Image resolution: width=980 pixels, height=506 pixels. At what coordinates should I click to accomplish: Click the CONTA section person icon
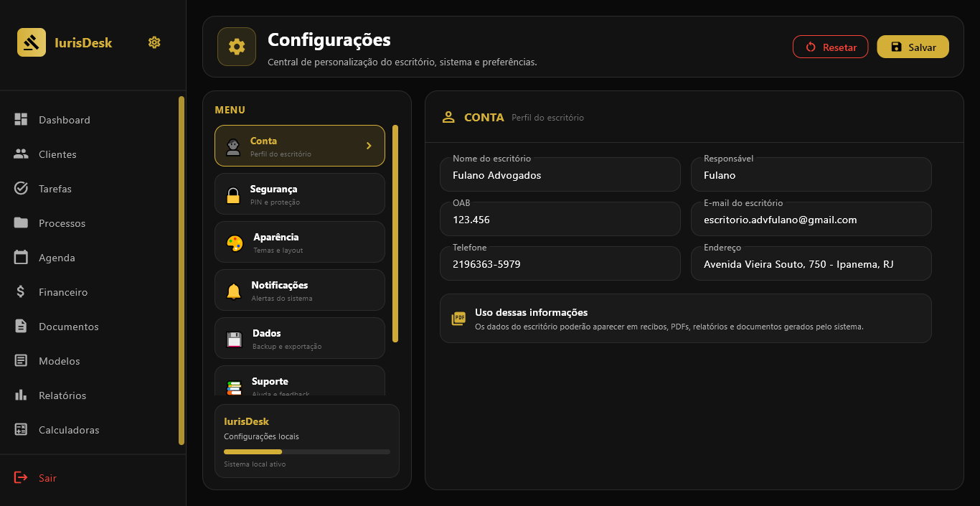click(449, 117)
